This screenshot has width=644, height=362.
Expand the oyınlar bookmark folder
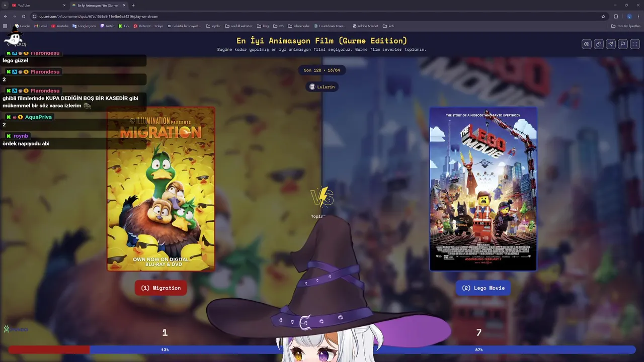(213, 26)
